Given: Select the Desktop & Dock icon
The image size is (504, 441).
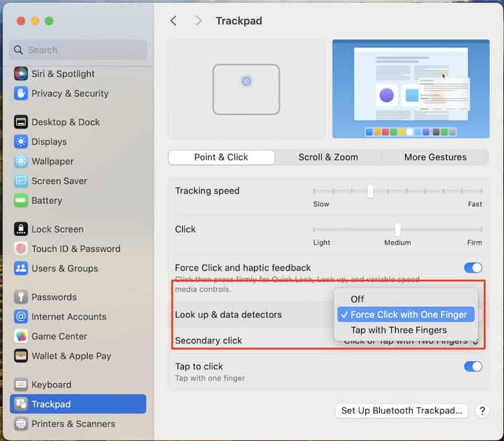Looking at the screenshot, I should pos(21,122).
